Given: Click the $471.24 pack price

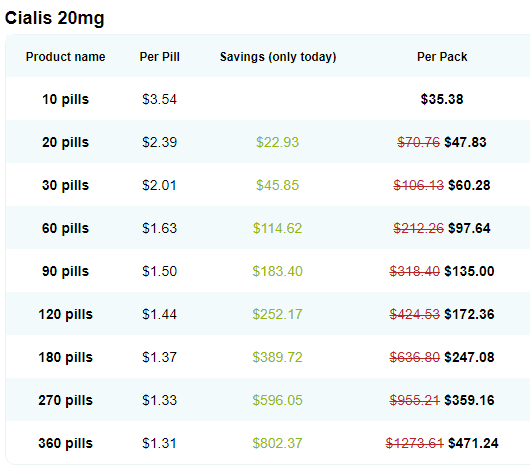Looking at the screenshot, I should click(473, 443).
